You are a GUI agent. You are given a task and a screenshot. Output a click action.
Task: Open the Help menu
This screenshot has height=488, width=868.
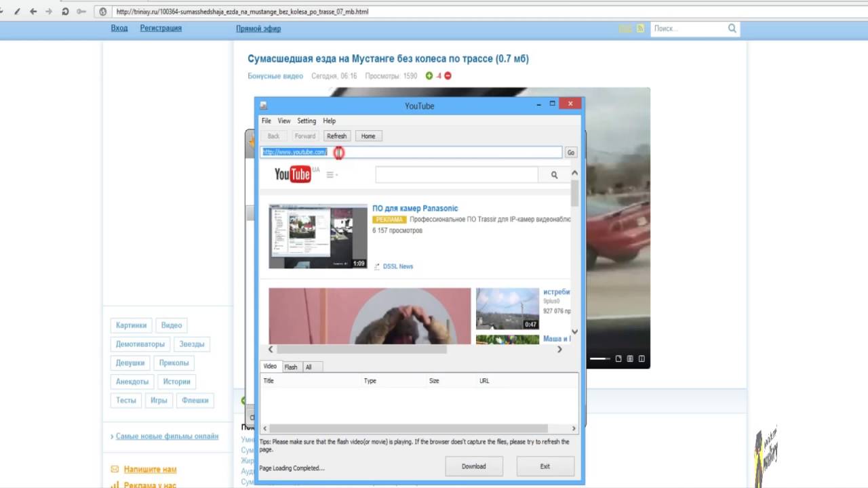click(x=329, y=121)
